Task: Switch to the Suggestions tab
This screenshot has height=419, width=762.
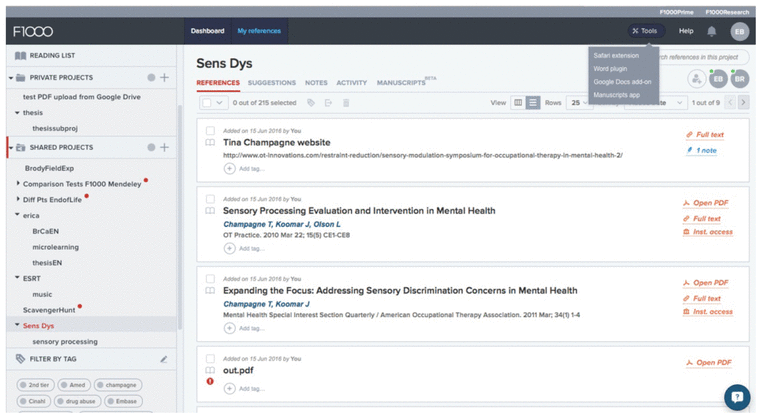Action: tap(271, 82)
